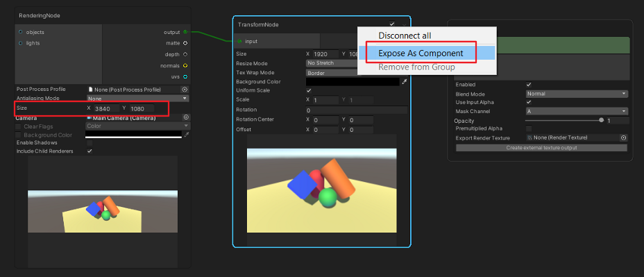This screenshot has height=277, width=644.
Task: Adjust the Opacity slider handle
Action: click(601, 120)
